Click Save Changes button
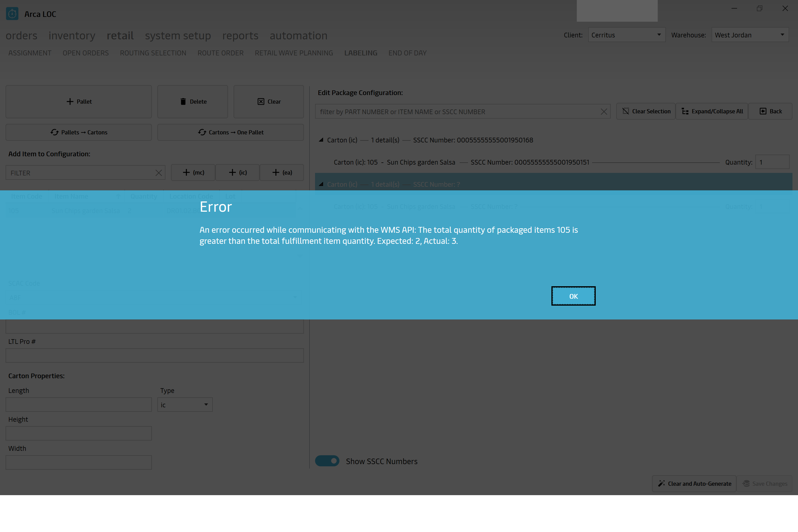 click(x=765, y=484)
